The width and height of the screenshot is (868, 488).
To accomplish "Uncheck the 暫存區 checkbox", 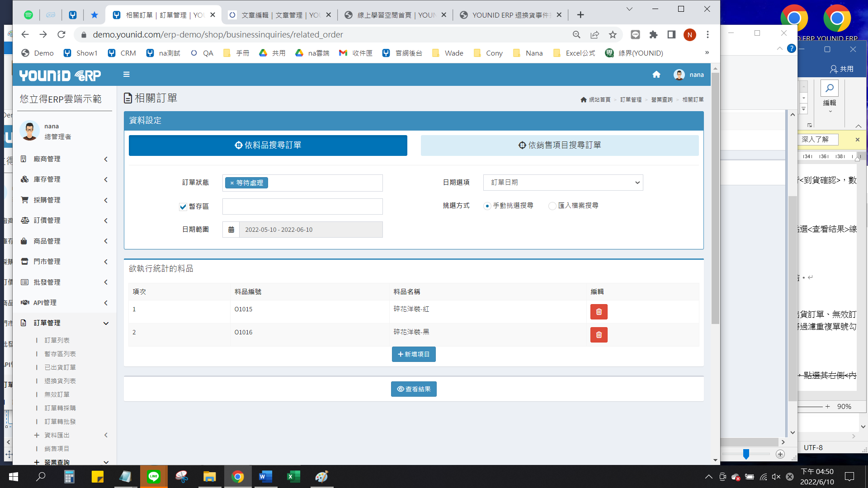I will pyautogui.click(x=183, y=207).
